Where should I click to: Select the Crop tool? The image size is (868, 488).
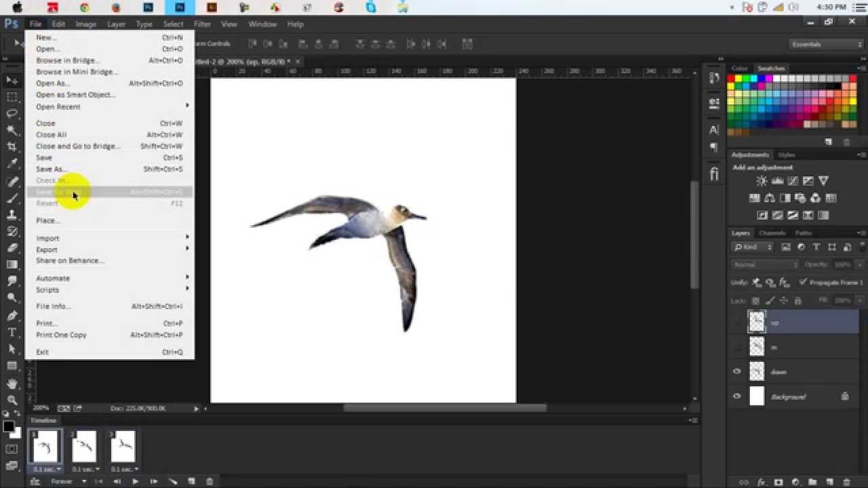[12, 147]
